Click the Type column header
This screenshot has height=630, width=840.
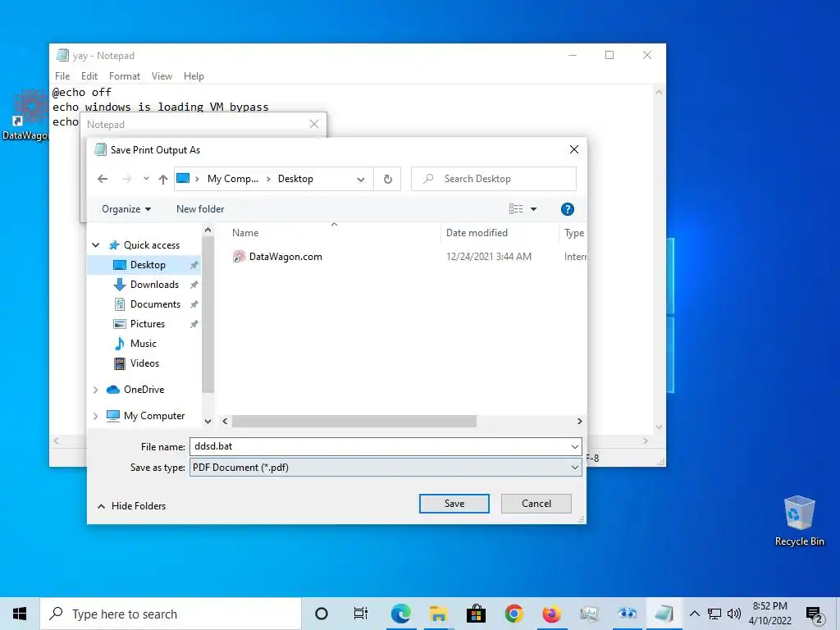573,233
